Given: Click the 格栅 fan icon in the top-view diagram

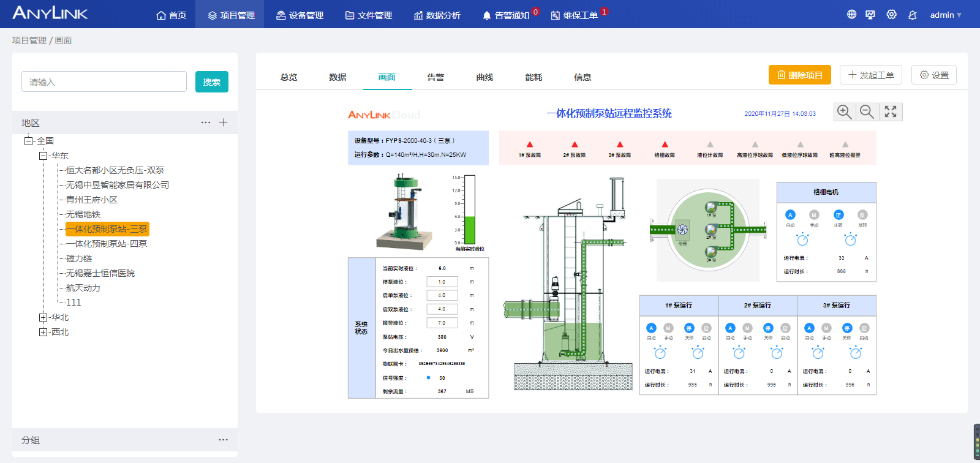Looking at the screenshot, I should point(682,230).
